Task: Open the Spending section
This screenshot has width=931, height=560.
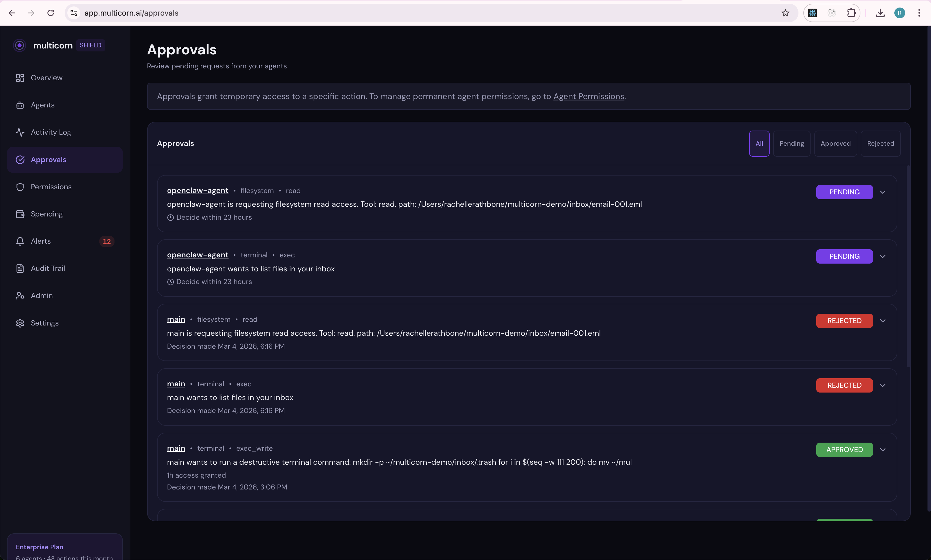Action: (46, 213)
